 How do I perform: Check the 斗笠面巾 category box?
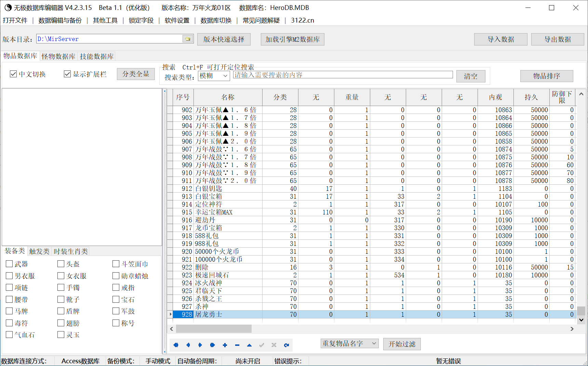coord(116,264)
